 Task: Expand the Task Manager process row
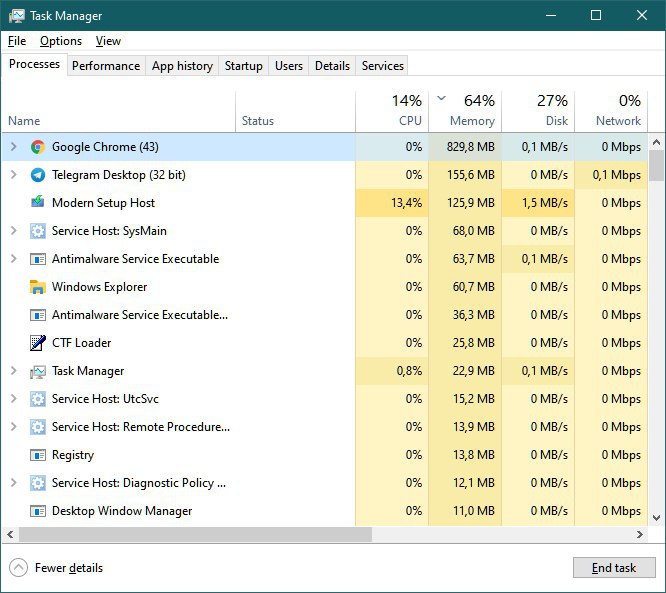pos(14,370)
